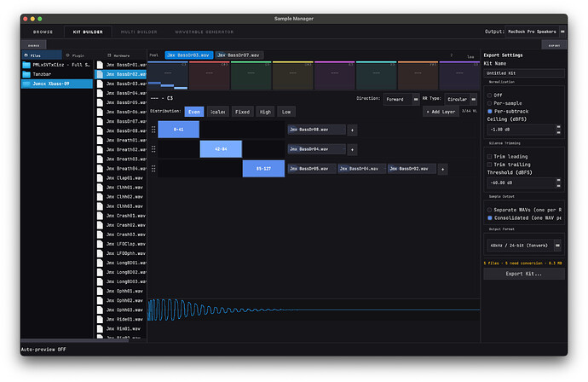Click the Jmx BassDr05.wav sample chip in the 85-127 layer
Screen dimensions: 588x382
[312, 169]
